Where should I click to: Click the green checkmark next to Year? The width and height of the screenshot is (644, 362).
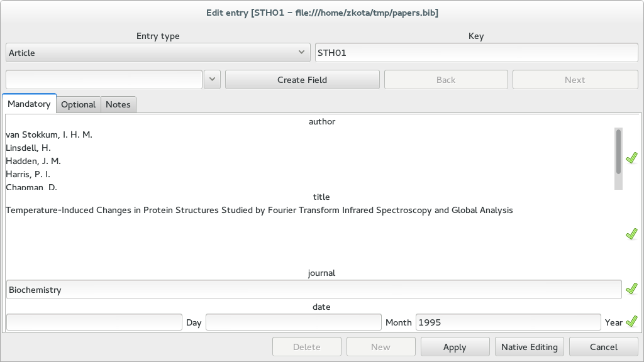pyautogui.click(x=631, y=321)
